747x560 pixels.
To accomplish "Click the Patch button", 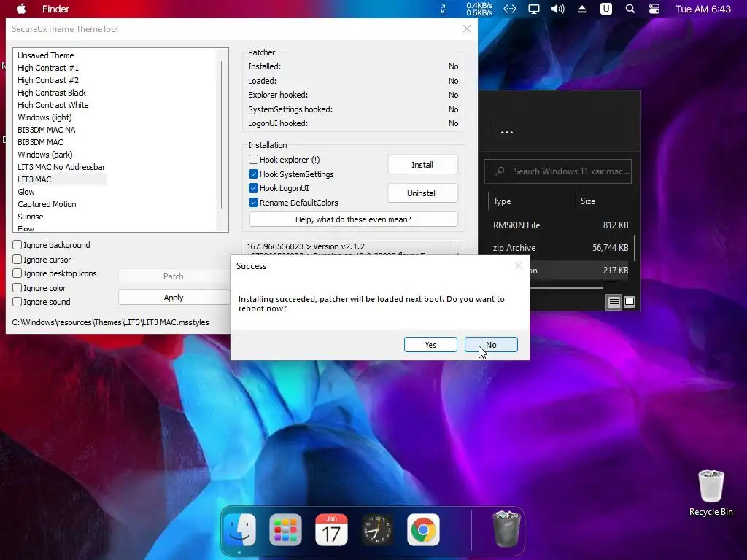I will pyautogui.click(x=174, y=276).
